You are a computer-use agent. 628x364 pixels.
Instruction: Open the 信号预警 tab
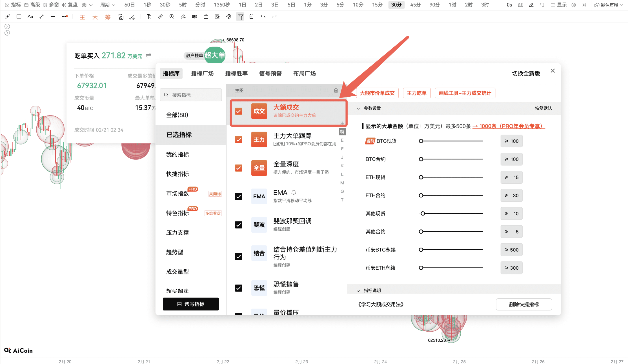click(x=270, y=74)
